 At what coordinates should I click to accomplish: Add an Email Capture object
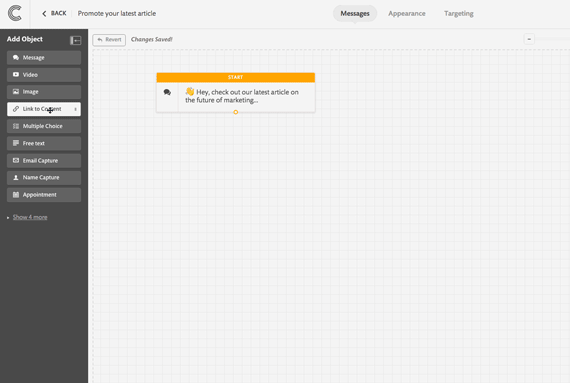pos(44,160)
